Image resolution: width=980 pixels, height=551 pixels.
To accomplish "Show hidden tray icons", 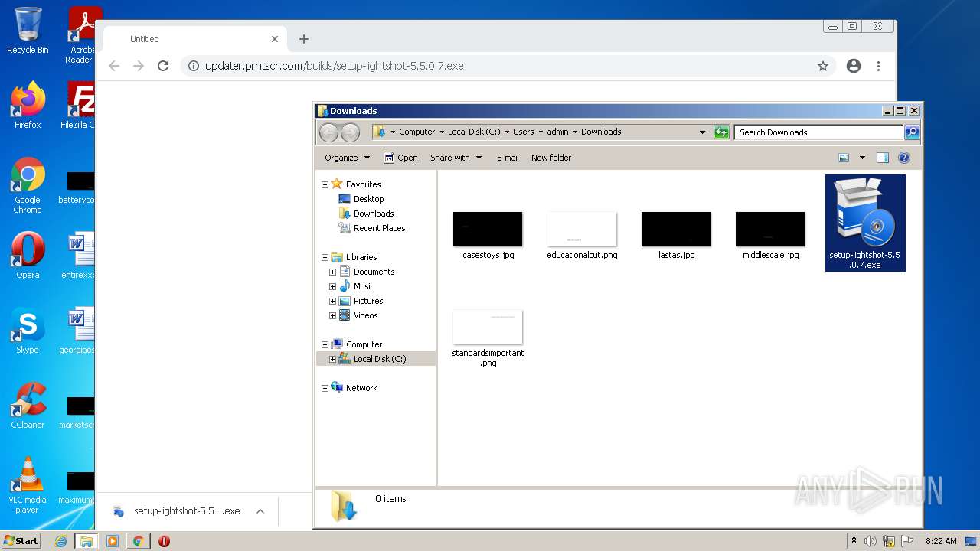I will 854,541.
